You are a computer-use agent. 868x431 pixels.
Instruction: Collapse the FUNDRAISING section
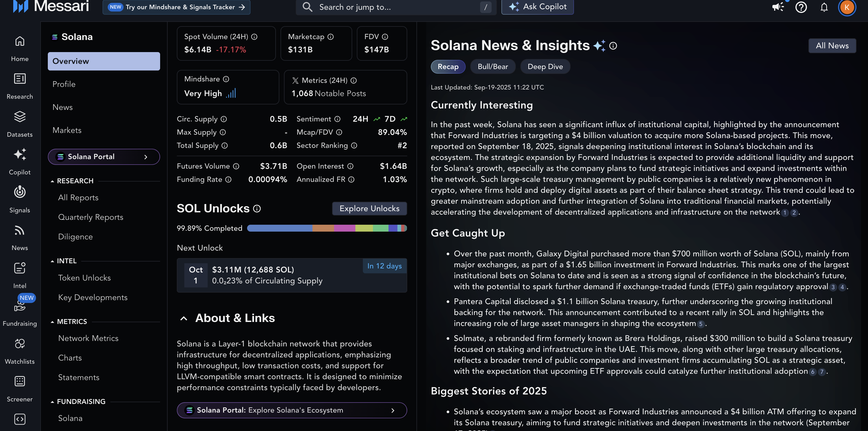tap(52, 402)
